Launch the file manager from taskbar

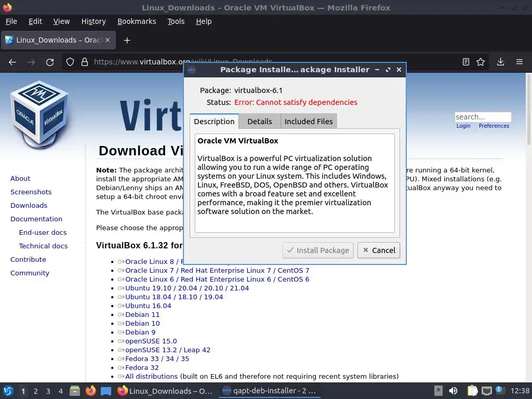click(x=75, y=391)
